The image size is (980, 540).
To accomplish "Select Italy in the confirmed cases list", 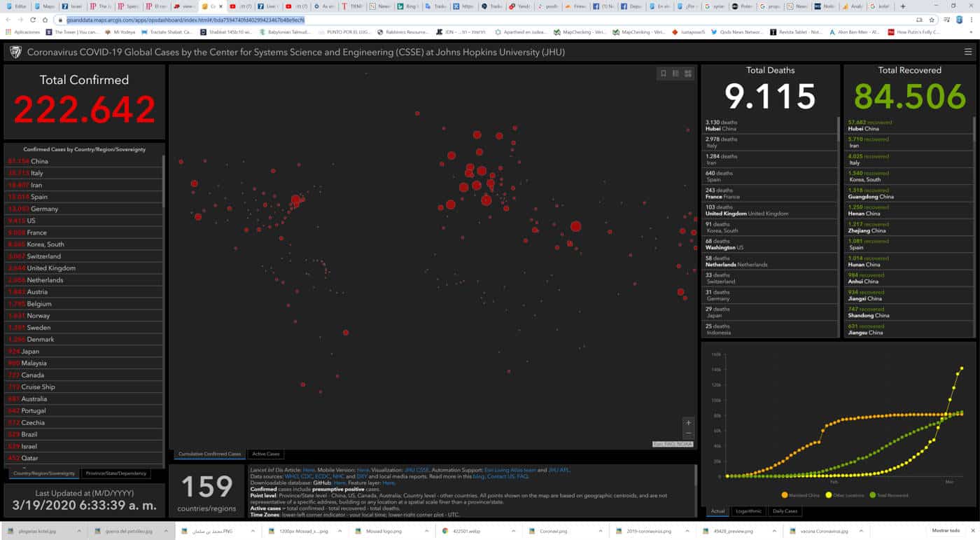I will pyautogui.click(x=83, y=173).
